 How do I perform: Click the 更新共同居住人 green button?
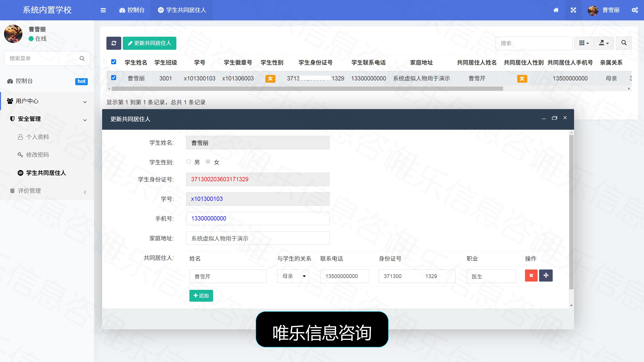click(149, 43)
